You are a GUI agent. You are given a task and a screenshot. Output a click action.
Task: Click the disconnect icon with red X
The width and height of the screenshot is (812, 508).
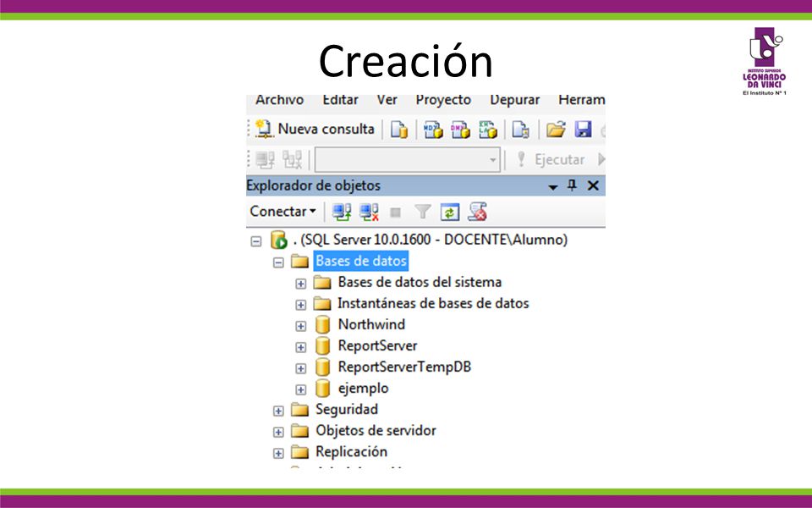tap(370, 212)
